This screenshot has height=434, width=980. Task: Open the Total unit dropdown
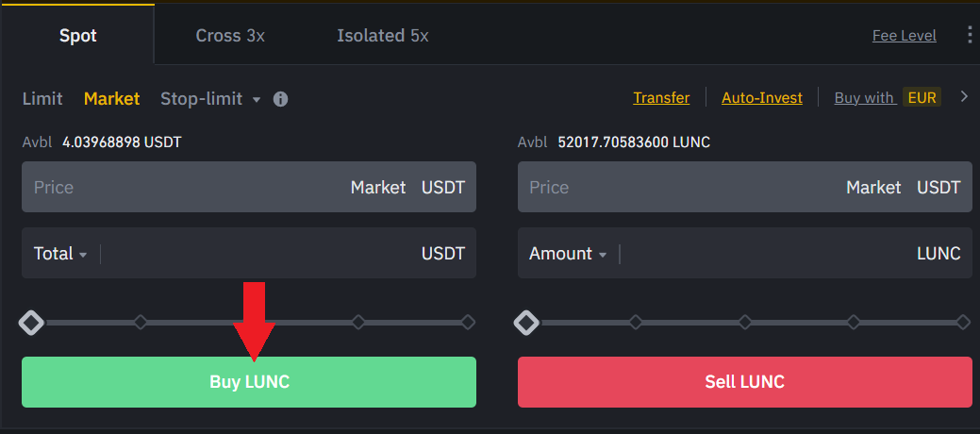tap(61, 254)
